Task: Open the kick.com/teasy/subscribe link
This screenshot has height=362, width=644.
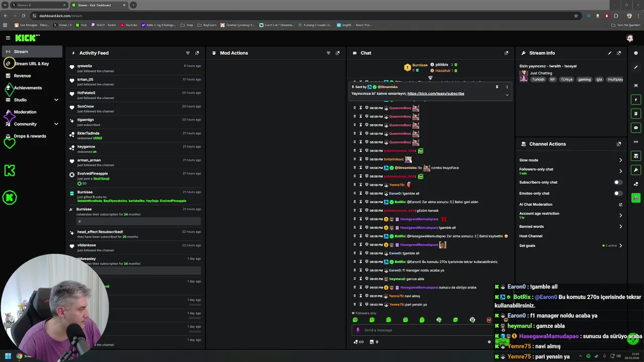Action: pyautogui.click(x=436, y=94)
